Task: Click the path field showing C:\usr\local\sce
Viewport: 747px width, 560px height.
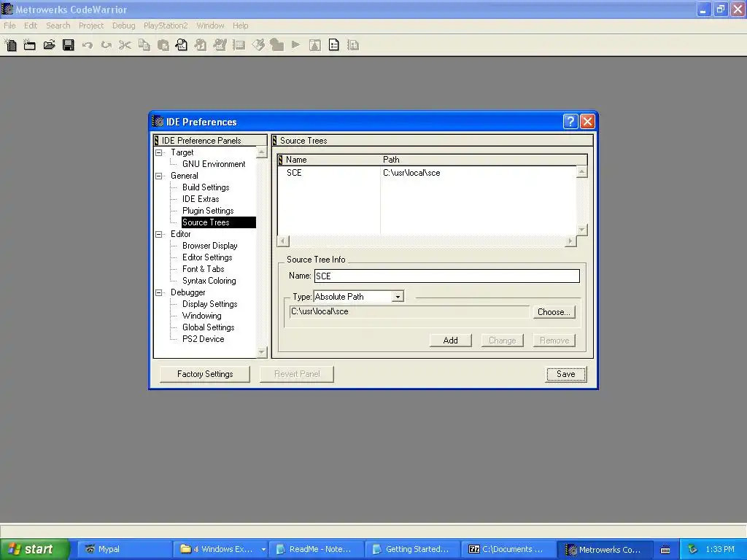Action: [x=409, y=312]
